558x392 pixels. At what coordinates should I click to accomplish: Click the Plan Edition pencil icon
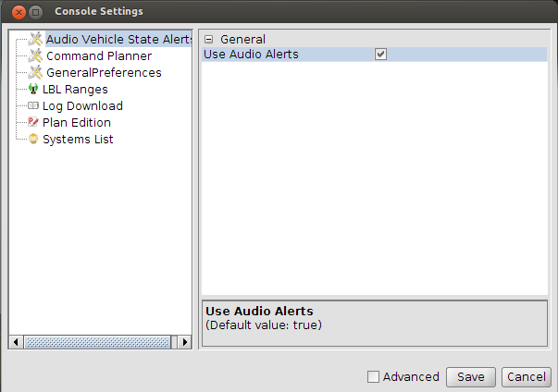click(33, 122)
